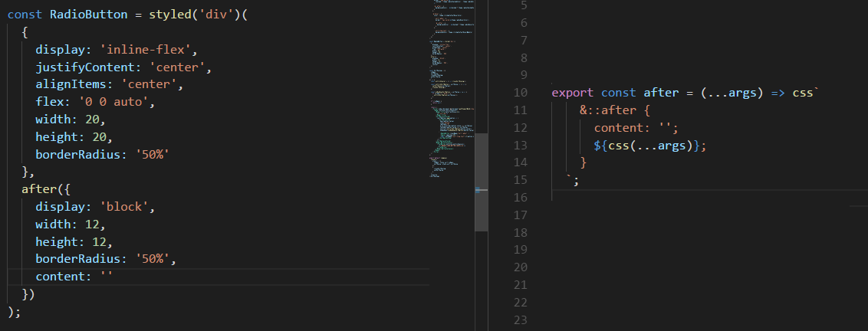The width and height of the screenshot is (868, 331).
Task: Click the closing brace on line 14
Action: 584,162
